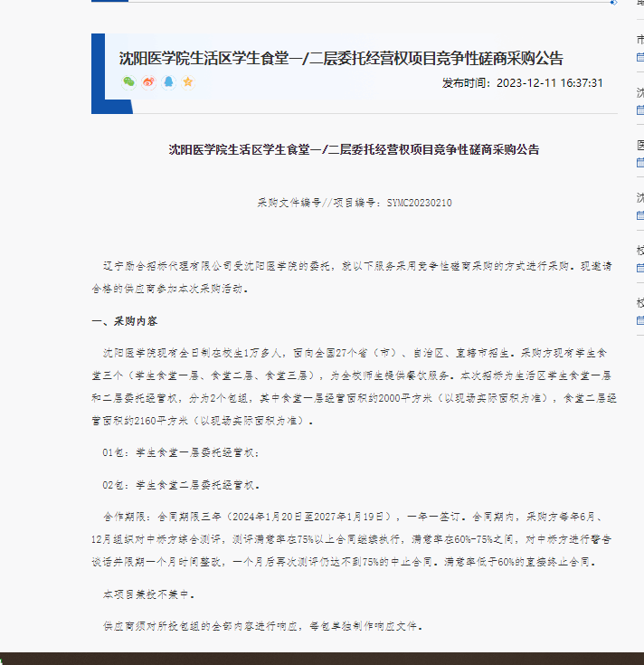
Task: Open sidebar article link starting with 市
Action: pos(640,40)
